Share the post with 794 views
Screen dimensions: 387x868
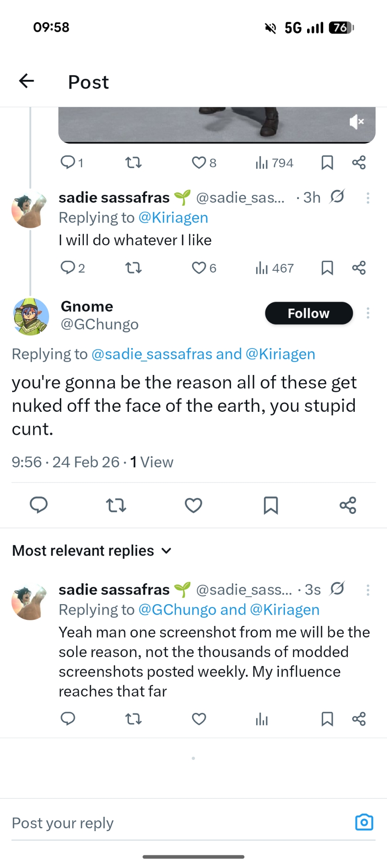(x=359, y=163)
